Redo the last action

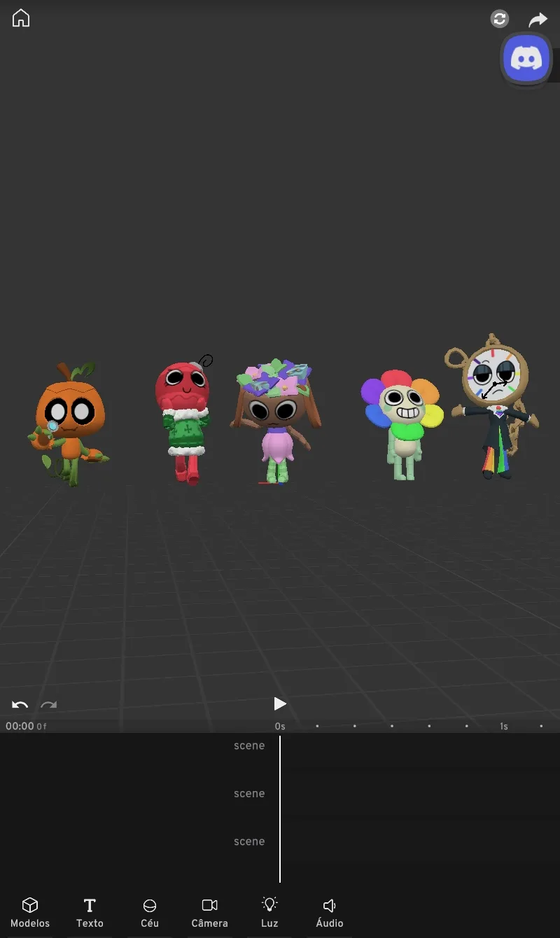pos(48,705)
